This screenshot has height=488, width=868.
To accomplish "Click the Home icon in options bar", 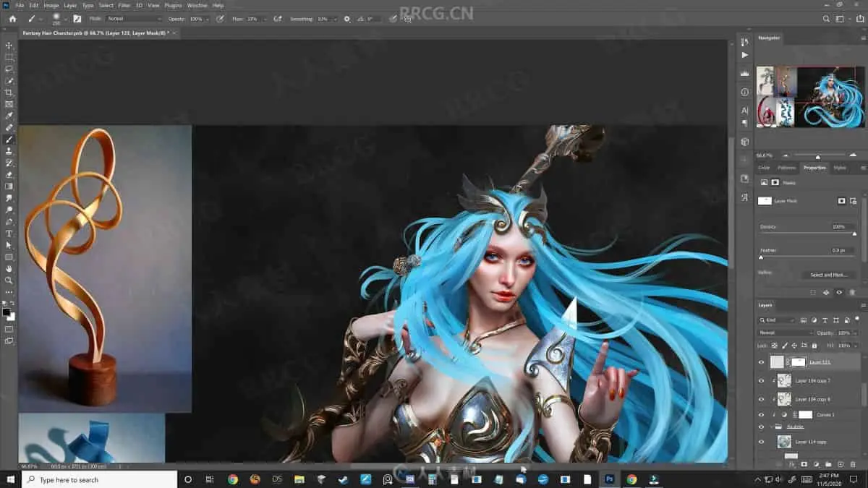I will tap(12, 19).
